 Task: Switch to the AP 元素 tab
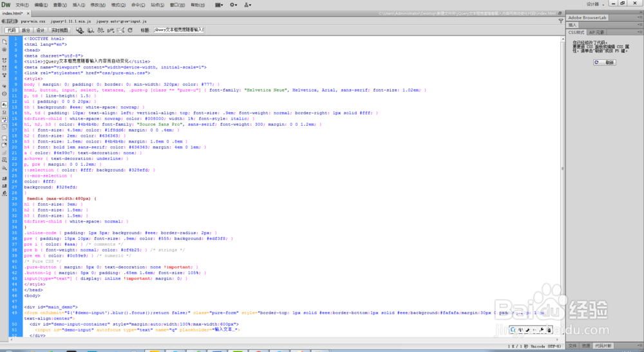tap(596, 32)
